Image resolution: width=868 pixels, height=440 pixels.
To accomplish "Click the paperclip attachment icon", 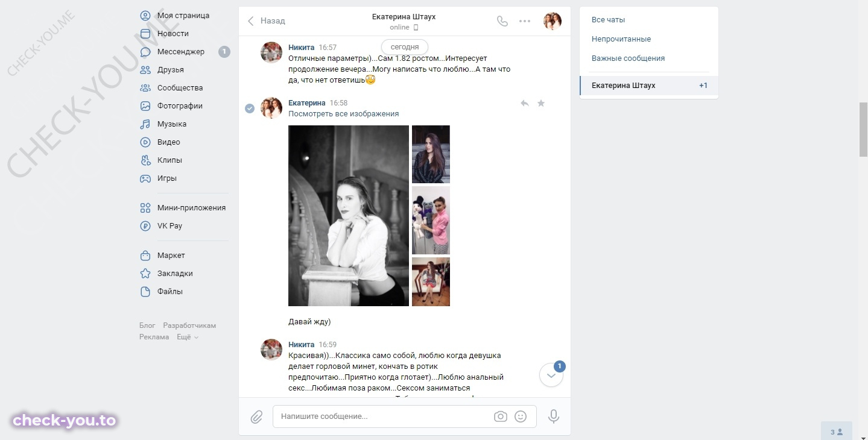I will [x=256, y=416].
